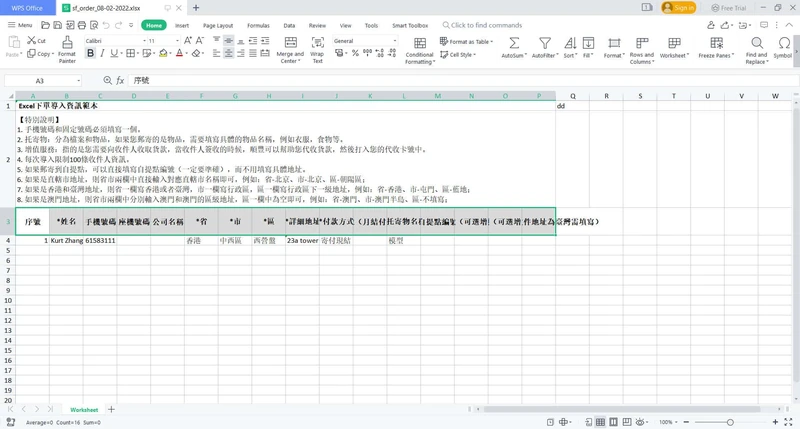
Task: Click the Undo arrow
Action: pos(106,25)
